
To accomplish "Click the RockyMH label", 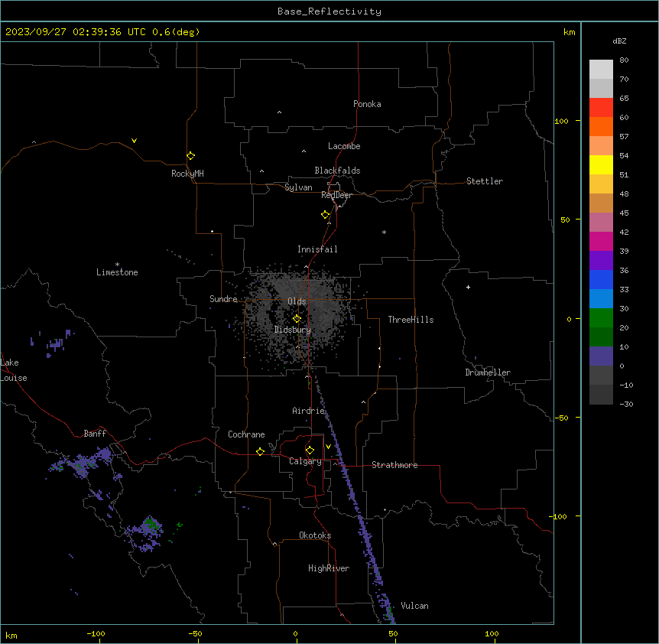I will click(187, 174).
